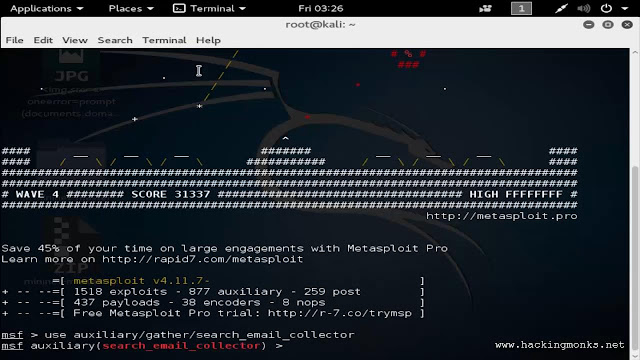The image size is (640, 360).
Task: Click the red search_email_collector module name
Action: [x=181, y=346]
